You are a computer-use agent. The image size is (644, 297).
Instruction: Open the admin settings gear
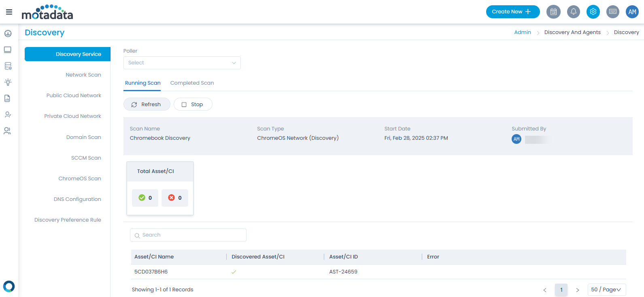[593, 12]
